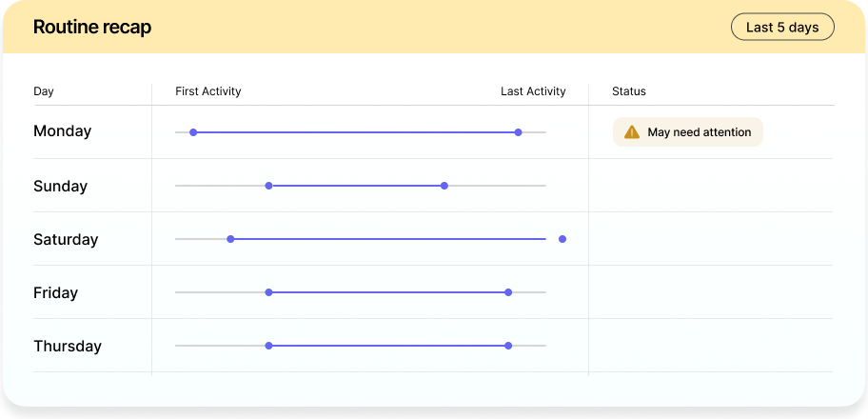Select Friday's first activity dot
Viewport: 868px width, 419px height.
(268, 292)
